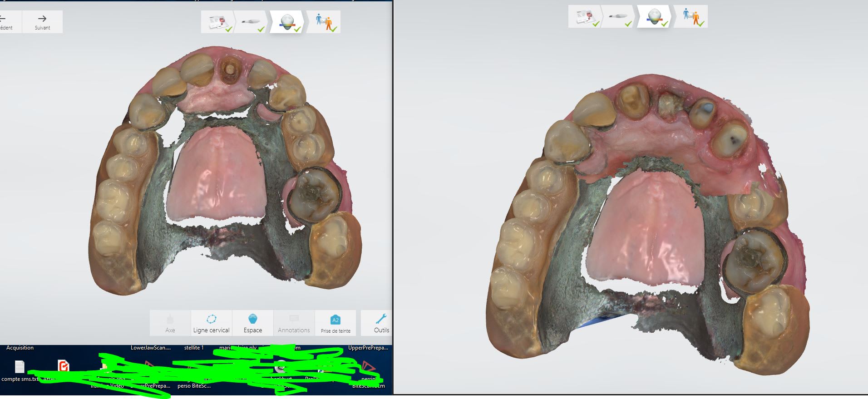Select scanner wand step in left workflow

click(x=252, y=22)
